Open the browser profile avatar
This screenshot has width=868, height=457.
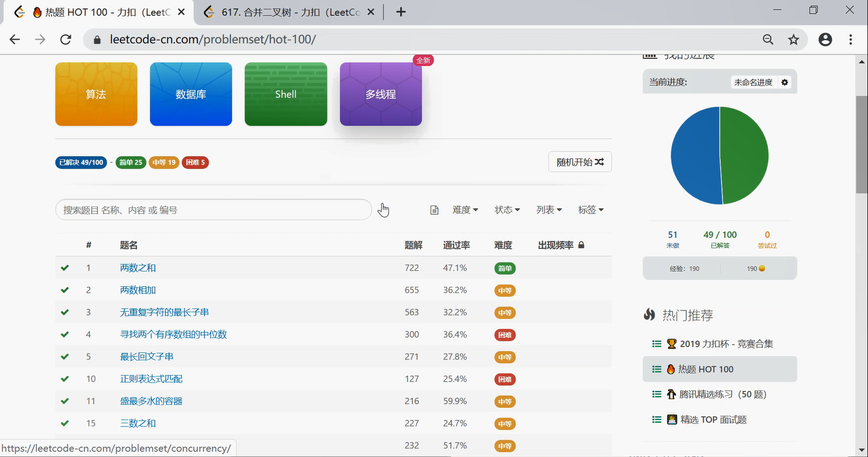pyautogui.click(x=825, y=40)
